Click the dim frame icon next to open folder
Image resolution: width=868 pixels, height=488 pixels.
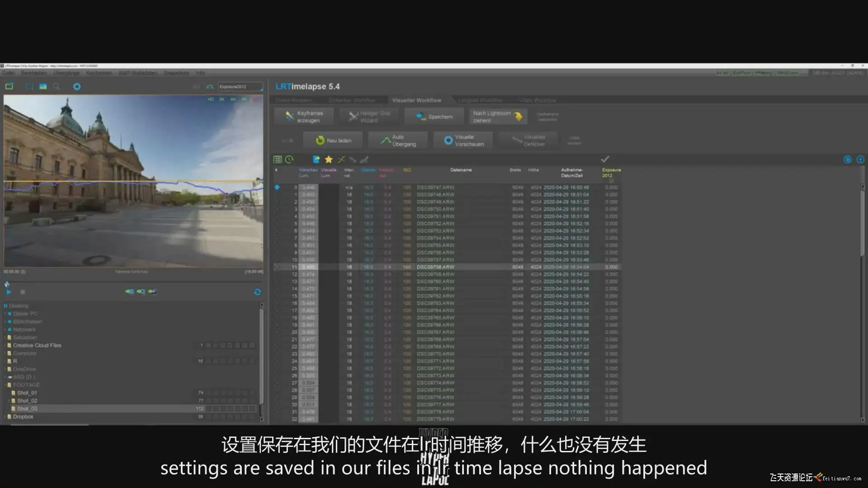tap(29, 86)
